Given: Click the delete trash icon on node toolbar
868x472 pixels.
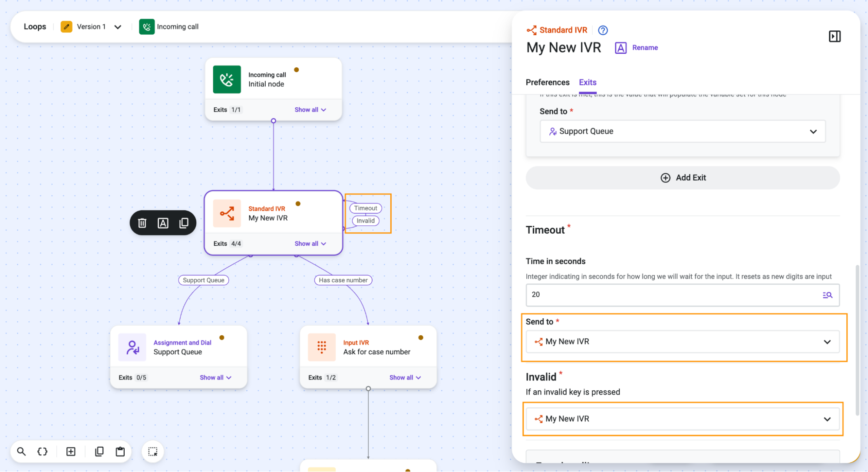Looking at the screenshot, I should pos(142,223).
